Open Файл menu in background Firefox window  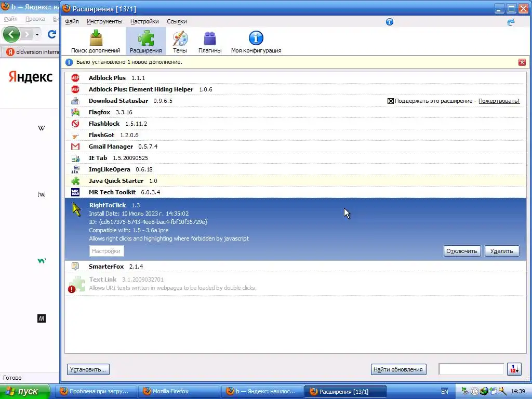pyautogui.click(x=10, y=19)
